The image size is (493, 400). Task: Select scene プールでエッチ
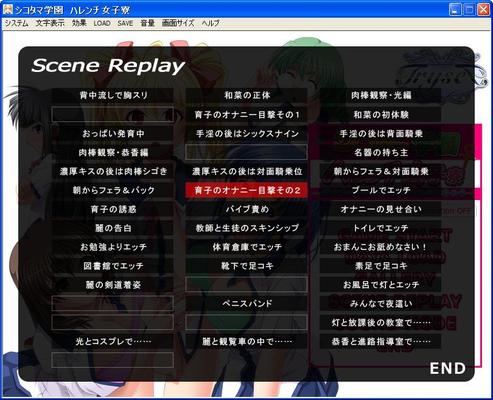381,190
